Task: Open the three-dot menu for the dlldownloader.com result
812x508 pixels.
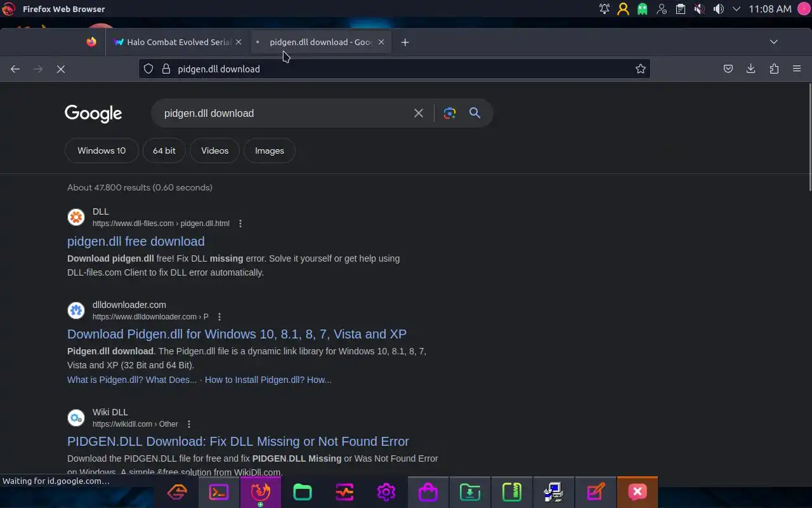Action: click(x=219, y=317)
